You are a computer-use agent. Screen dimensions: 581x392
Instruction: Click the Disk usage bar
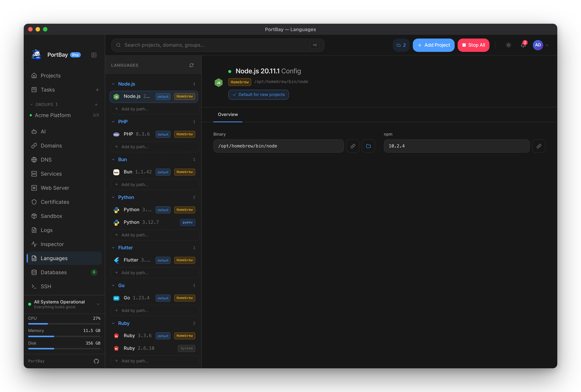64,348
